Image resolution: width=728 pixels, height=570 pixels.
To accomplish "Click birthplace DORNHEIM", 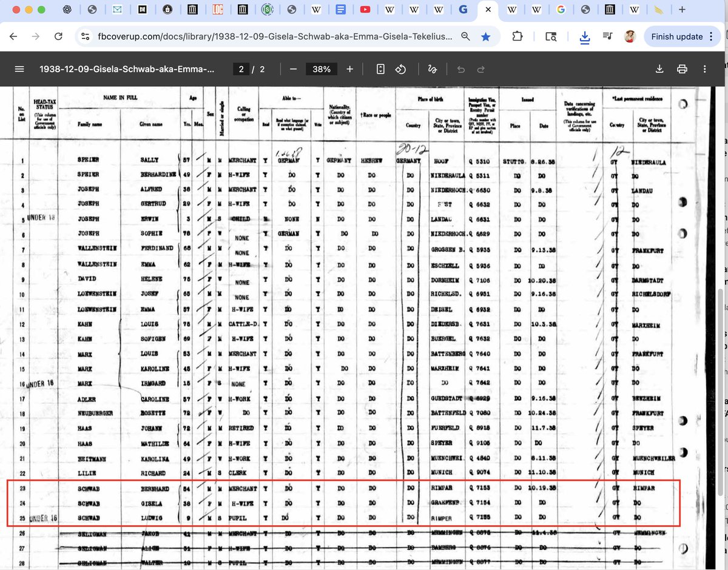I will 448,280.
